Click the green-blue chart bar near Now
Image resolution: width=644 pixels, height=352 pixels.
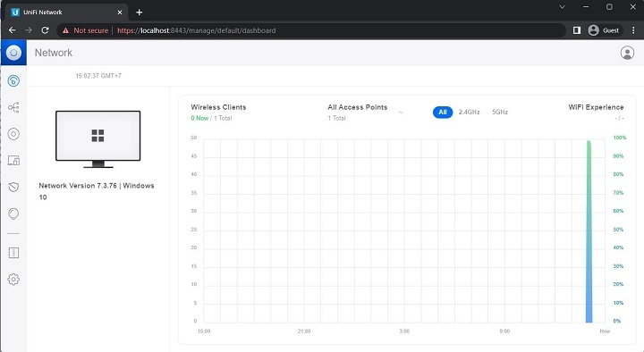pyautogui.click(x=589, y=231)
